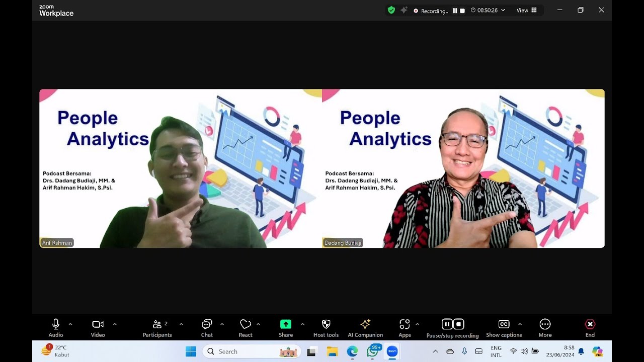Expand chat options arrow
The width and height of the screenshot is (644, 362).
[222, 324]
